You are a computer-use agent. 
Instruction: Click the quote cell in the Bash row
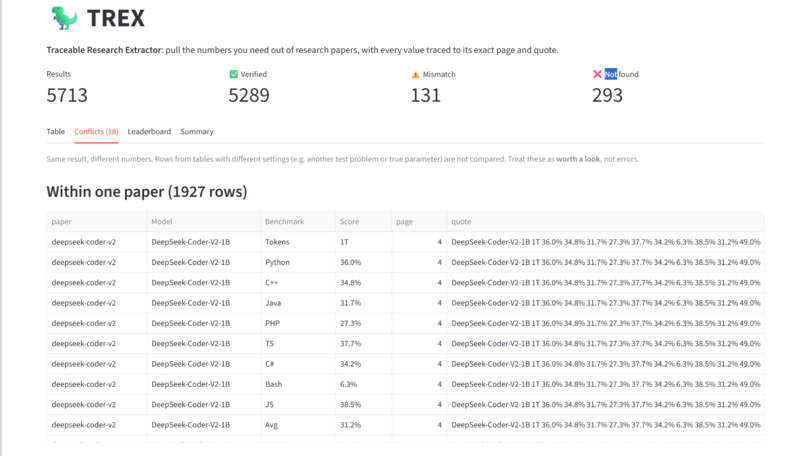tap(606, 384)
